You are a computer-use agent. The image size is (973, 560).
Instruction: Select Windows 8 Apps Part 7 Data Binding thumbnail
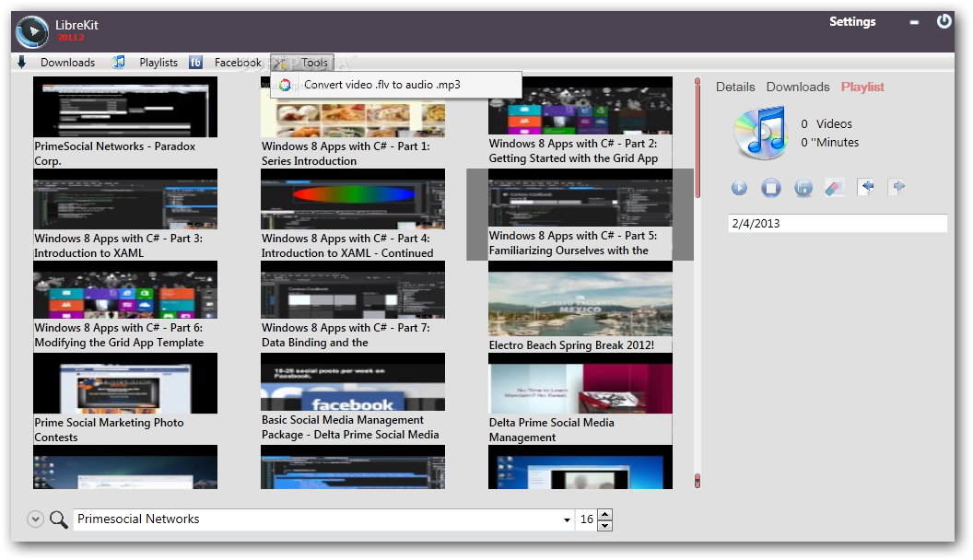coord(353,289)
